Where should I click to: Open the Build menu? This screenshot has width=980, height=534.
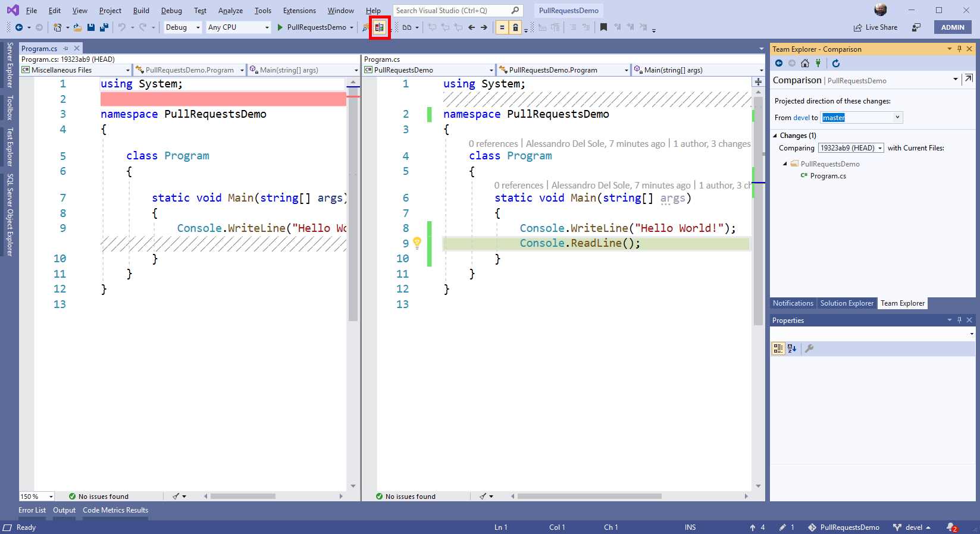click(141, 11)
